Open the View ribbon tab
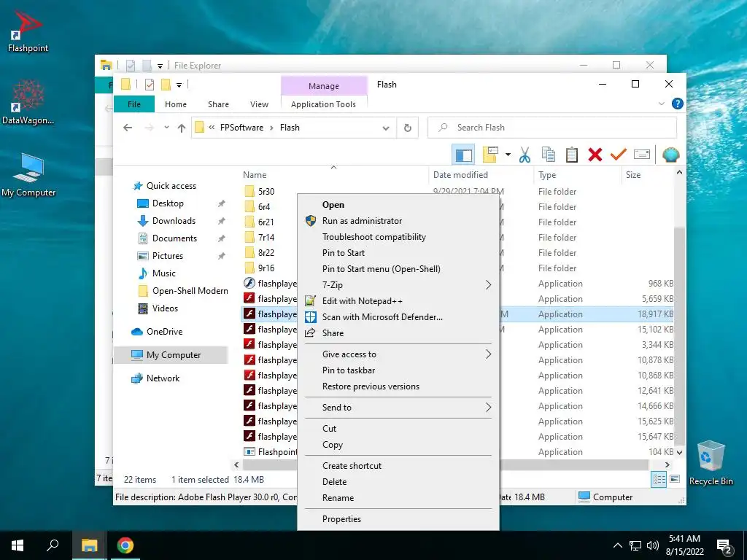 (x=259, y=104)
